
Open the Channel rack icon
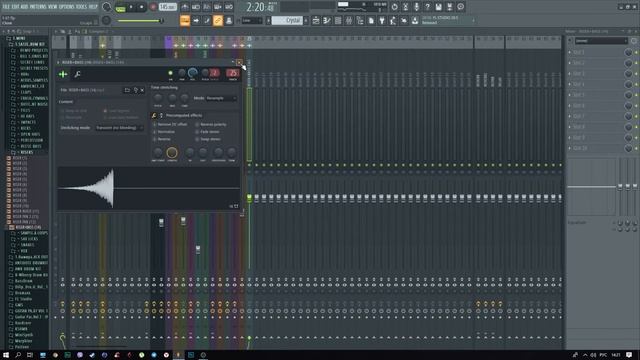point(338,20)
